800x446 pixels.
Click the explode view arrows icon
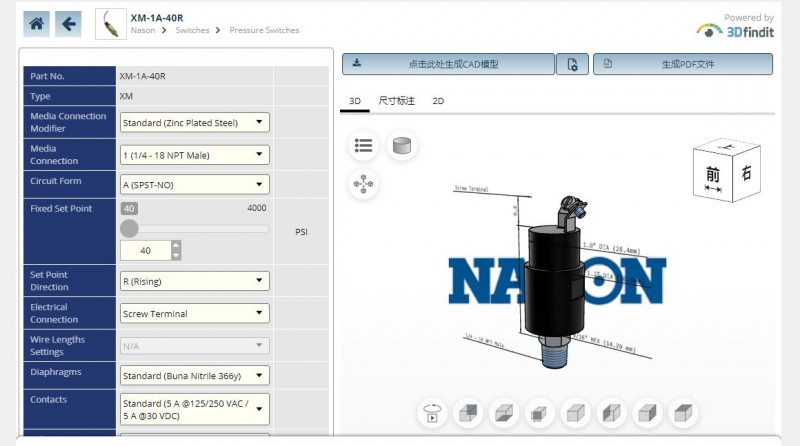pyautogui.click(x=363, y=184)
